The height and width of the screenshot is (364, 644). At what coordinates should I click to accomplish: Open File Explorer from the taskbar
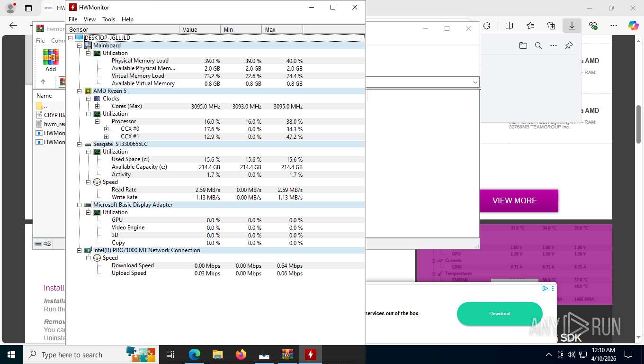[218, 355]
